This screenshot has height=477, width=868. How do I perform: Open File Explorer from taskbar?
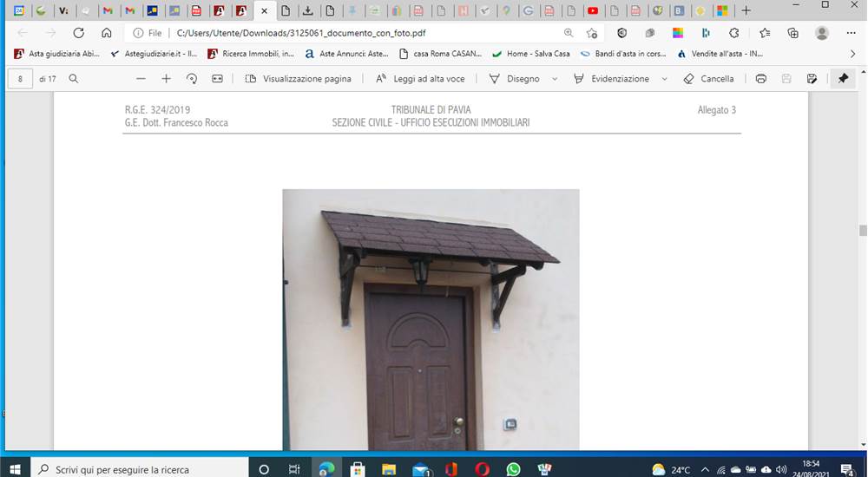[389, 469]
